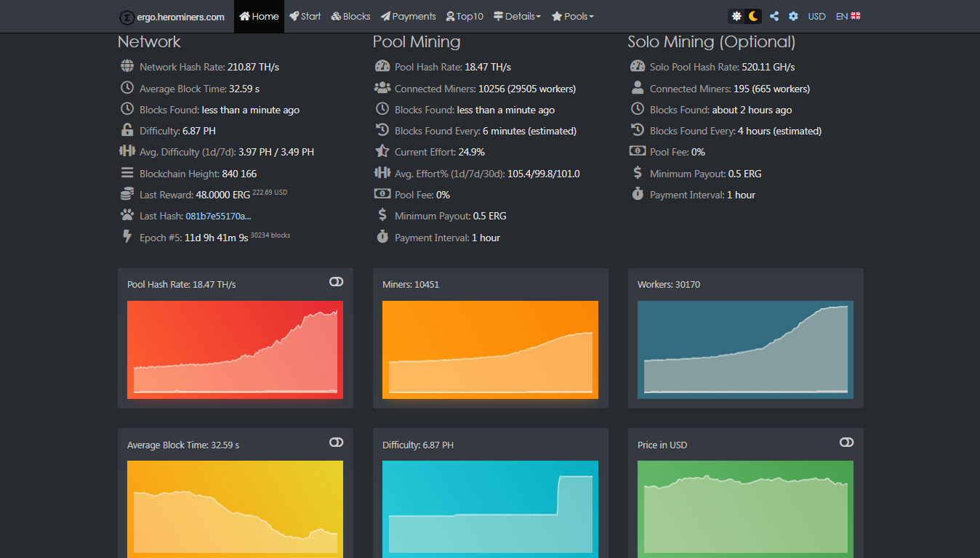Click the ergo.herominers.com logo
The image size is (980, 558).
pos(172,17)
